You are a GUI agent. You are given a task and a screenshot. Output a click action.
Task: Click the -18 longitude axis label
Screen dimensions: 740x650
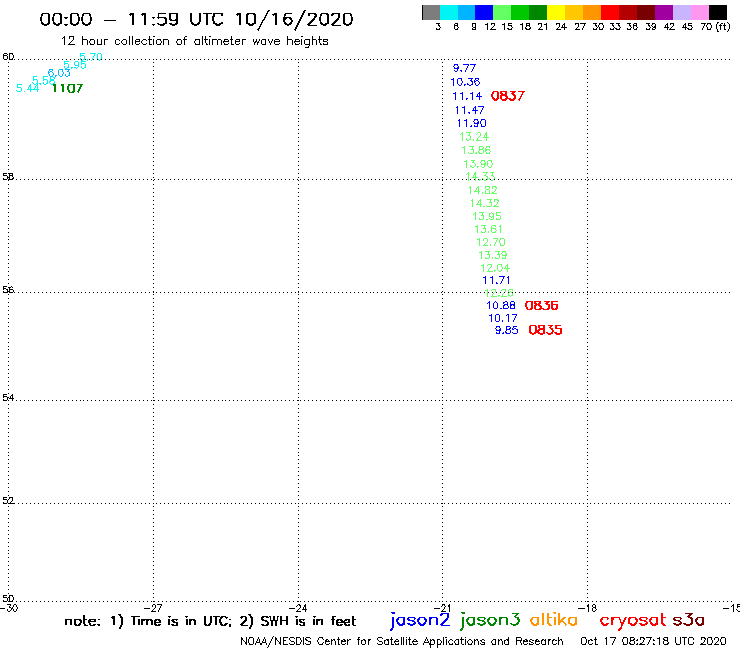click(x=587, y=608)
